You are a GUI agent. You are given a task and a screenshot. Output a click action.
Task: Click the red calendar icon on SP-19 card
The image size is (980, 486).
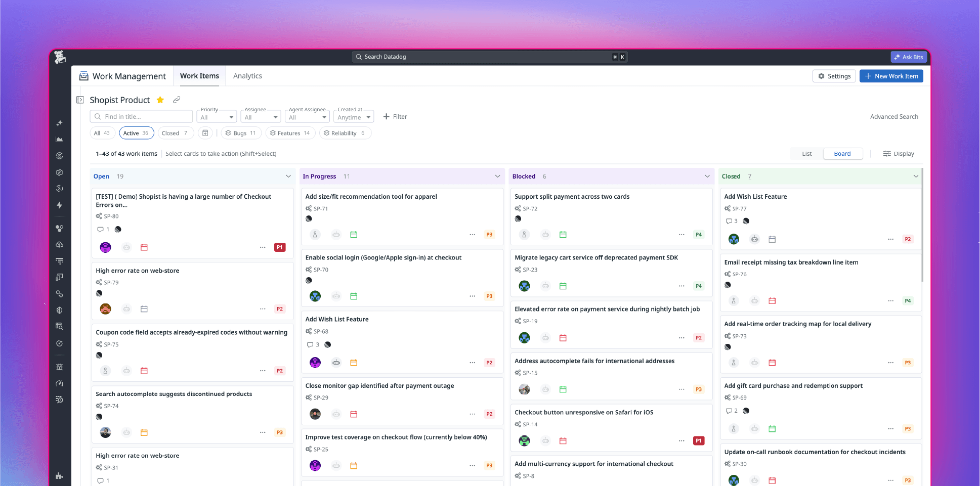tap(563, 338)
